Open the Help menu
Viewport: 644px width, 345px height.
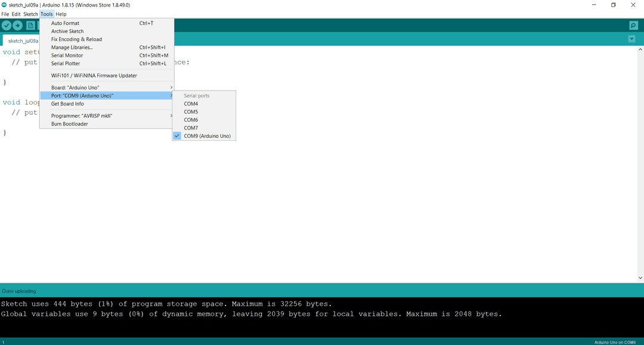click(61, 14)
